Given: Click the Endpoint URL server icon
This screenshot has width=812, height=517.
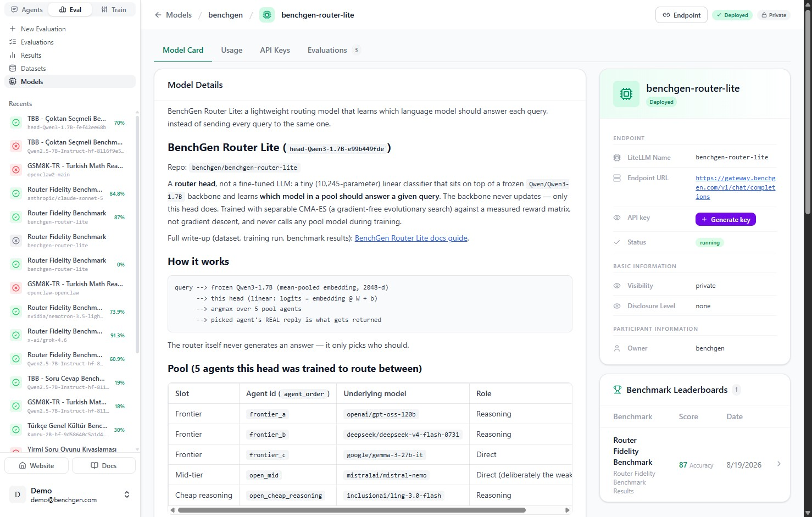Looking at the screenshot, I should click(x=617, y=178).
